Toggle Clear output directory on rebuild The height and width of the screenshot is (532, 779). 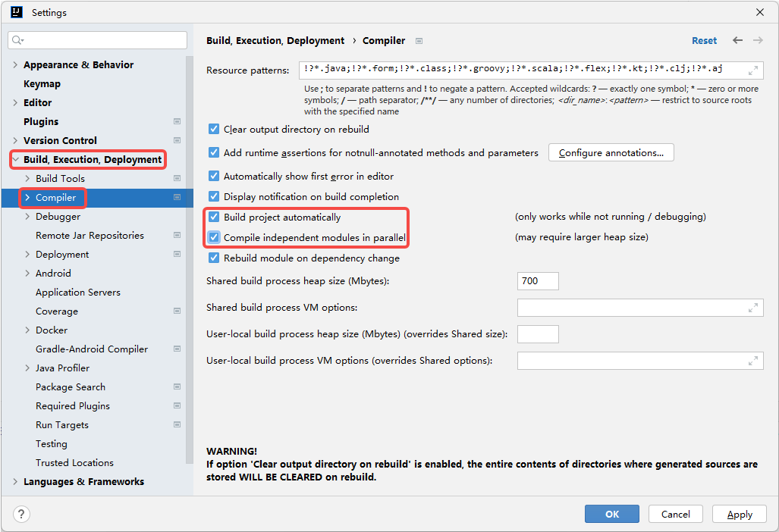point(214,129)
